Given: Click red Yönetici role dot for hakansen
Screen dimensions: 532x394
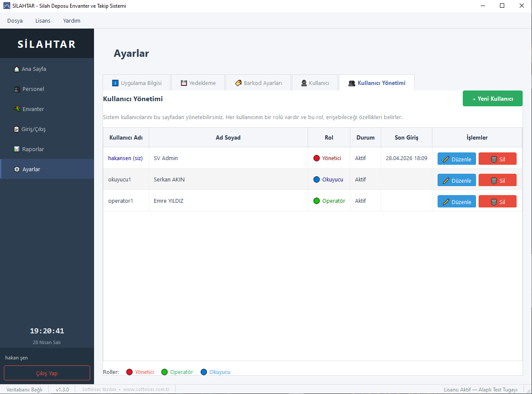Looking at the screenshot, I should (x=317, y=158).
